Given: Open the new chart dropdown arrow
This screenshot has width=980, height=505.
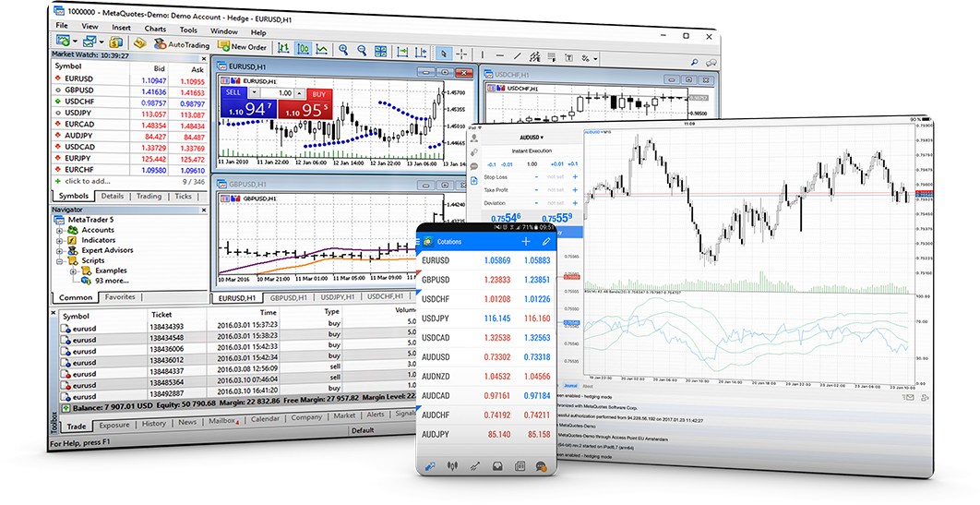Looking at the screenshot, I should click(x=75, y=42).
